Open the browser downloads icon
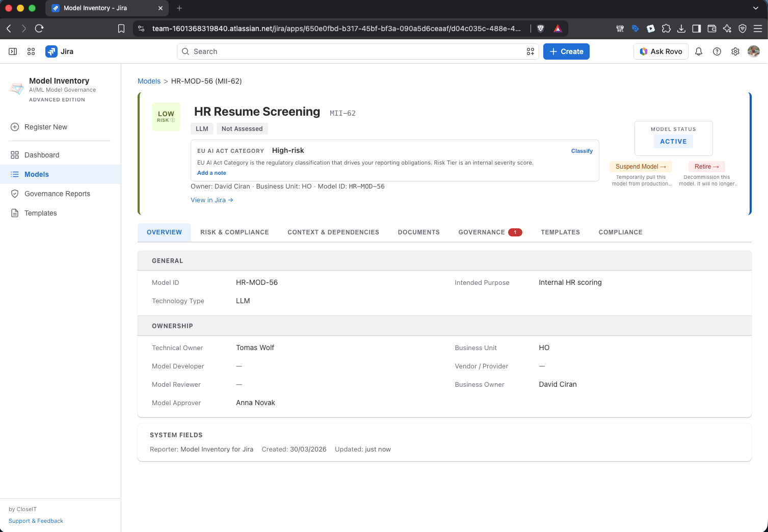Viewport: 768px width, 532px height. tap(681, 29)
